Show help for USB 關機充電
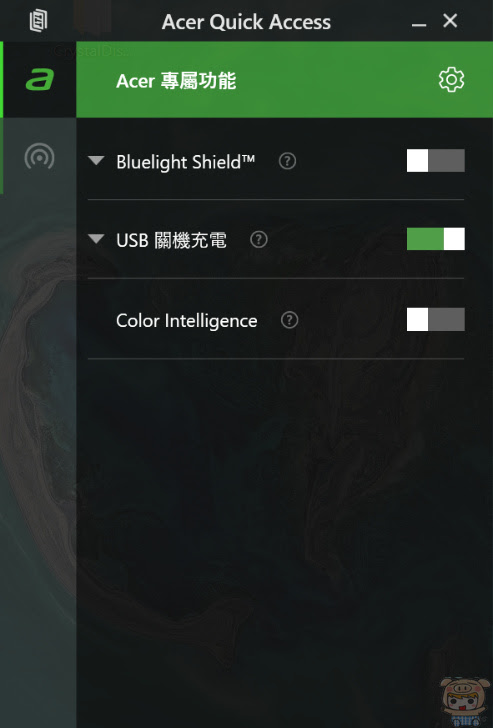The image size is (493, 728). (x=259, y=240)
